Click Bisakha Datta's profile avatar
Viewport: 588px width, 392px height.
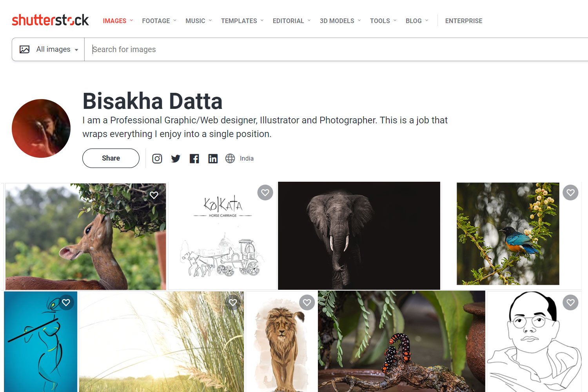coord(41,128)
